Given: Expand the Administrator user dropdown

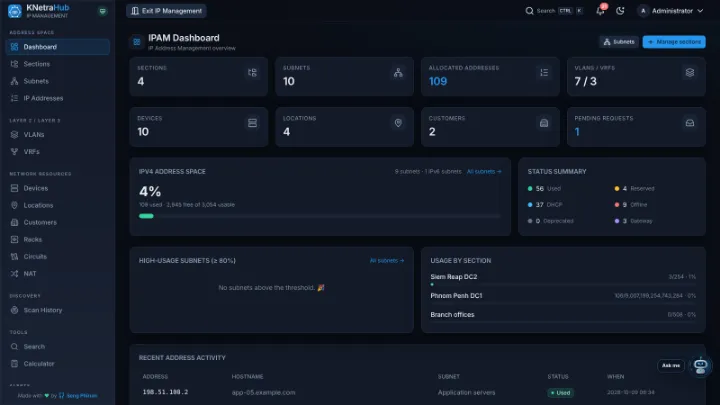Looking at the screenshot, I should tap(671, 11).
